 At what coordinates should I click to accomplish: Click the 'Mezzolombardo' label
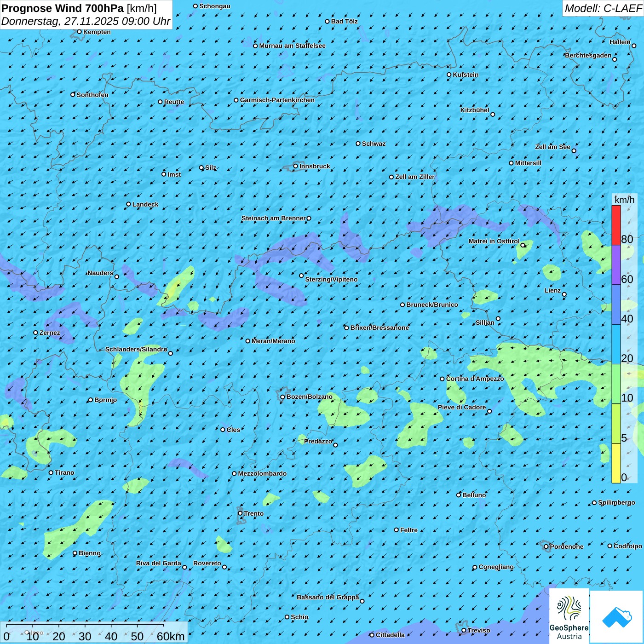[x=262, y=474]
